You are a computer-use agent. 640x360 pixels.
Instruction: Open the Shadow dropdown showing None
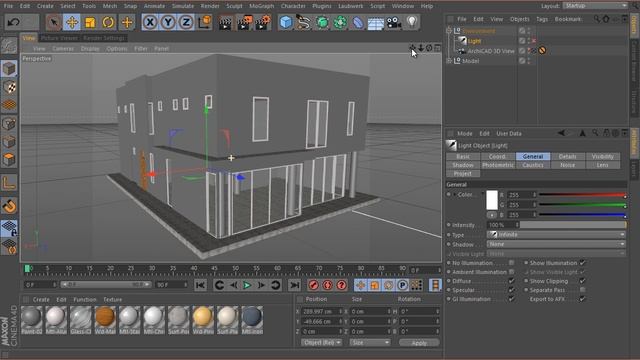click(x=556, y=244)
